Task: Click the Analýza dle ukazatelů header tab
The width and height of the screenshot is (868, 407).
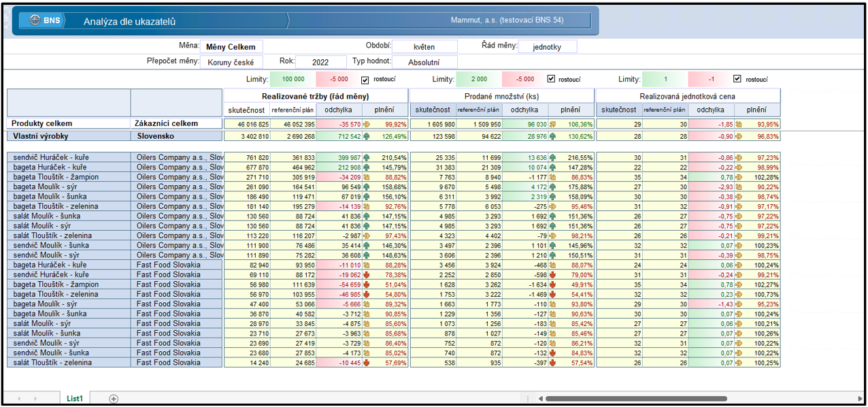Action: coord(129,21)
